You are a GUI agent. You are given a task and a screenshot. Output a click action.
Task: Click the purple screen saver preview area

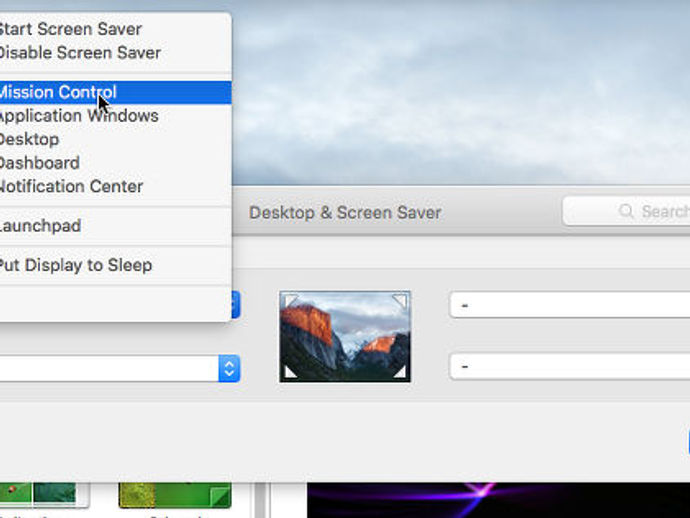tap(498, 500)
